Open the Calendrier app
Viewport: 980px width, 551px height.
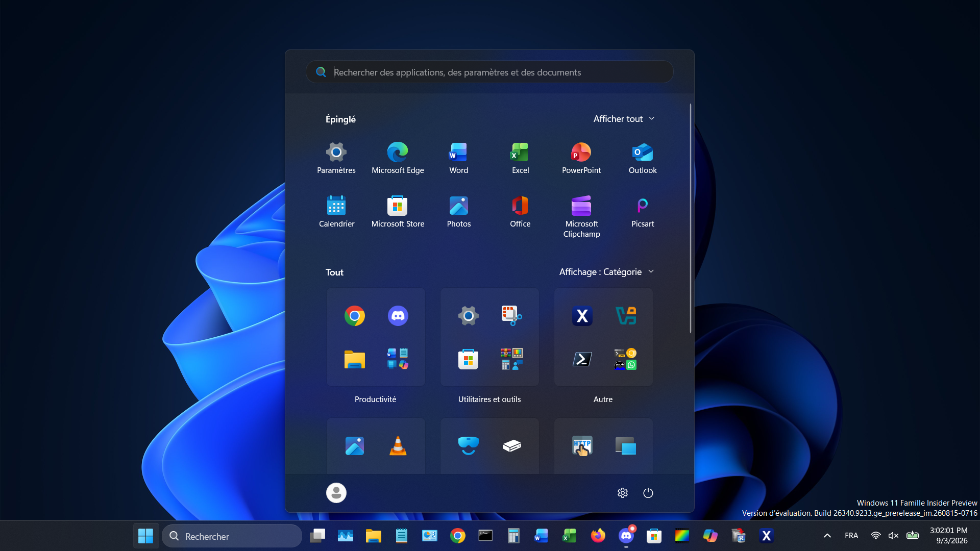click(x=336, y=212)
